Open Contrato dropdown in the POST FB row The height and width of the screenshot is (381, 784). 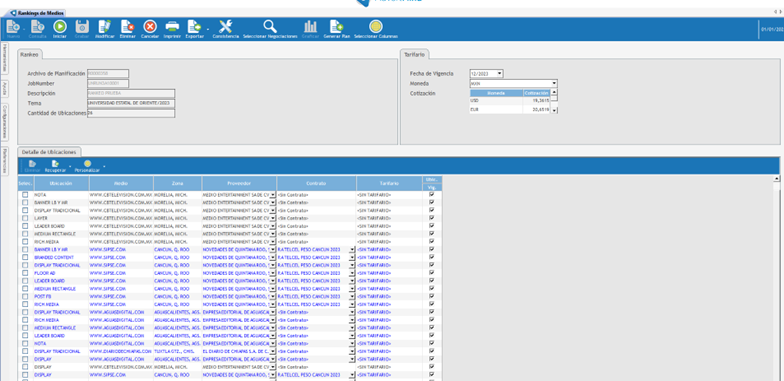coord(352,296)
